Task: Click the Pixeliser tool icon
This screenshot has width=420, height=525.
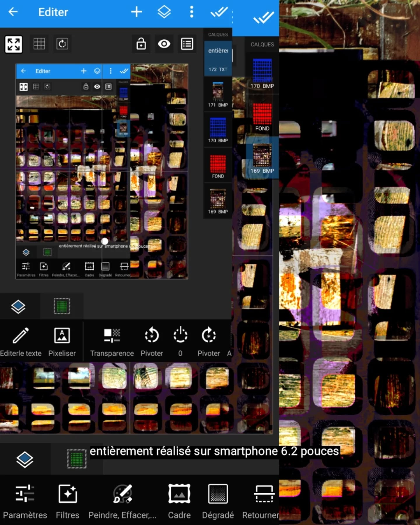Action: (x=62, y=341)
